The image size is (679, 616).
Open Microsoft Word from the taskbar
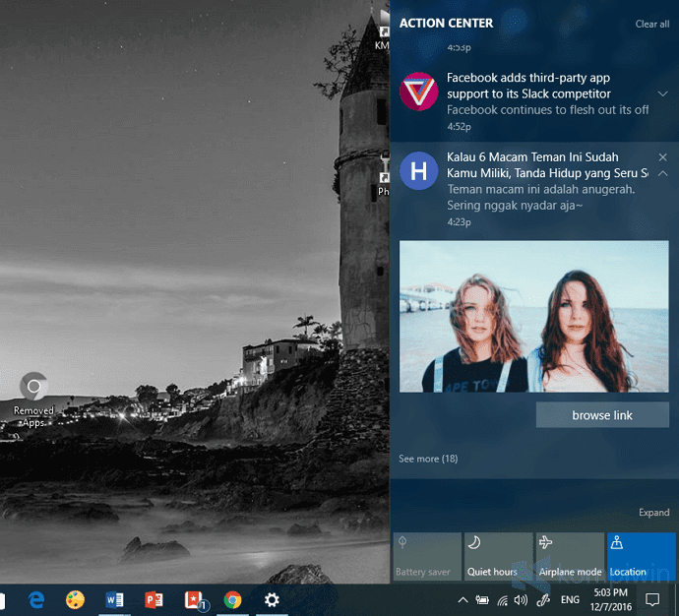point(115,600)
